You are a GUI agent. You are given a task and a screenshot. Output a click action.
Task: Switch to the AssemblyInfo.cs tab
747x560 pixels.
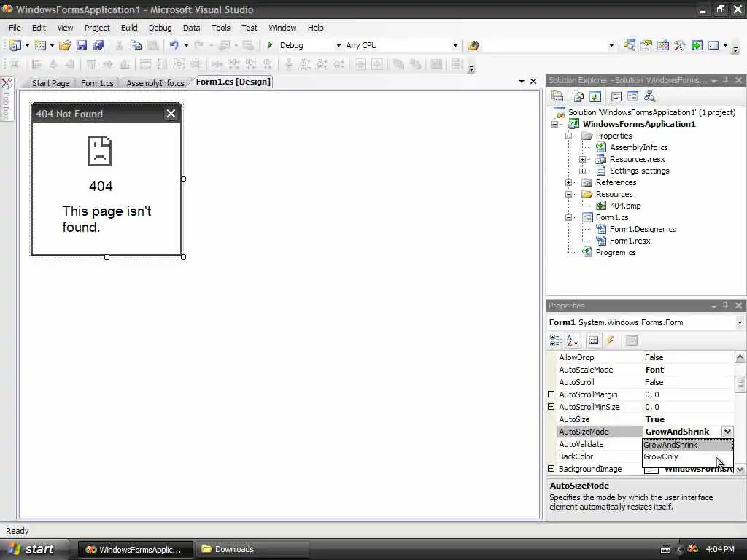click(155, 83)
